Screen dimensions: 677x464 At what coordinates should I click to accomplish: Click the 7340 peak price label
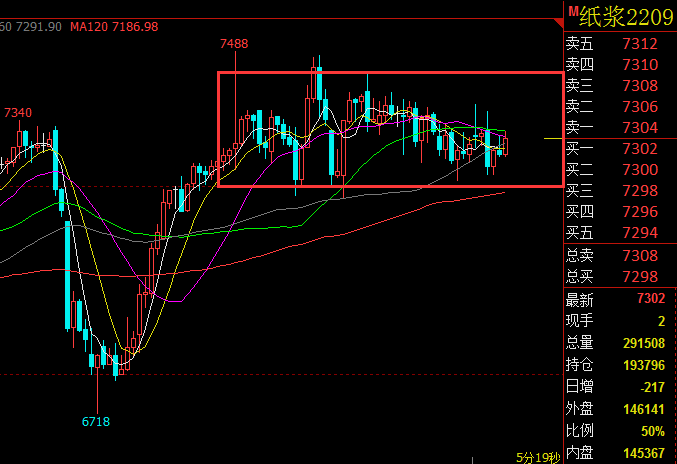pos(18,113)
